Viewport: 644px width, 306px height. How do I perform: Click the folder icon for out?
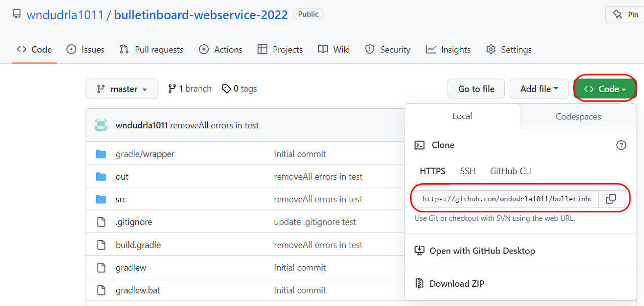coord(101,177)
